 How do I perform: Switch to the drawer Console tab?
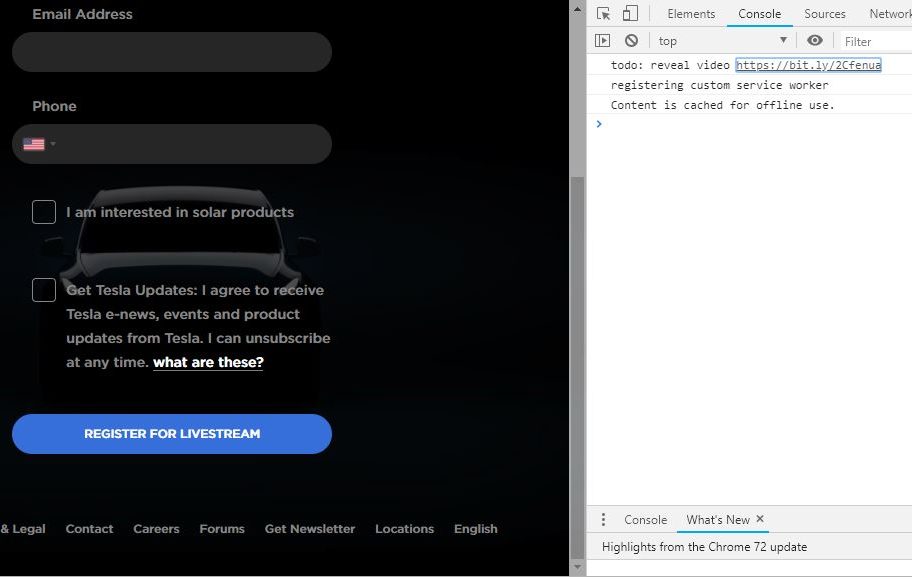click(x=645, y=520)
